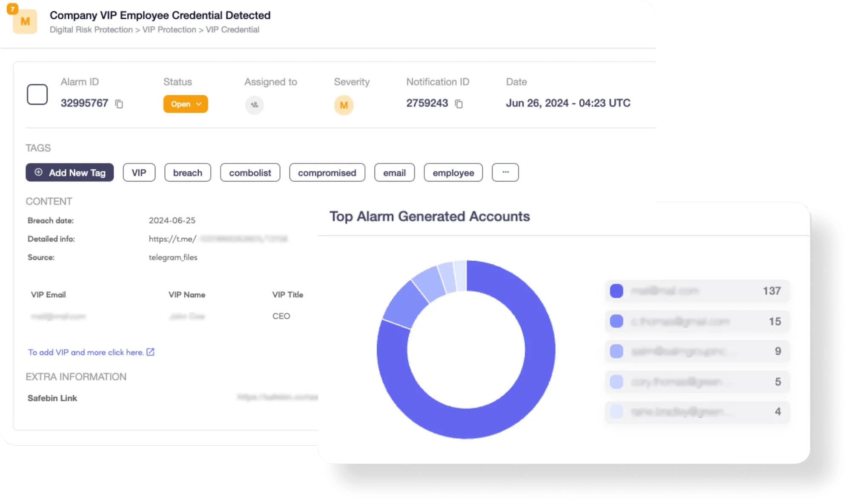Enable the VIP tag filter
The width and height of the screenshot is (851, 504).
(x=139, y=172)
